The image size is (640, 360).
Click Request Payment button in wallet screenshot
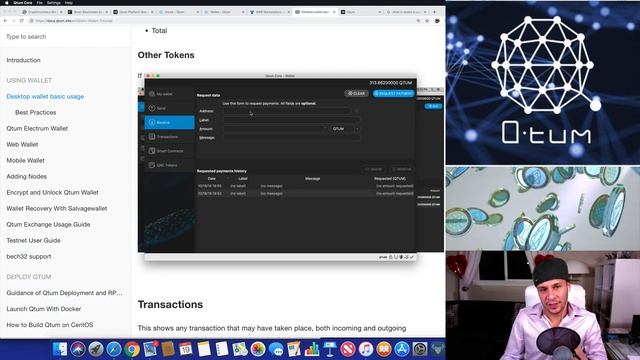coord(393,93)
